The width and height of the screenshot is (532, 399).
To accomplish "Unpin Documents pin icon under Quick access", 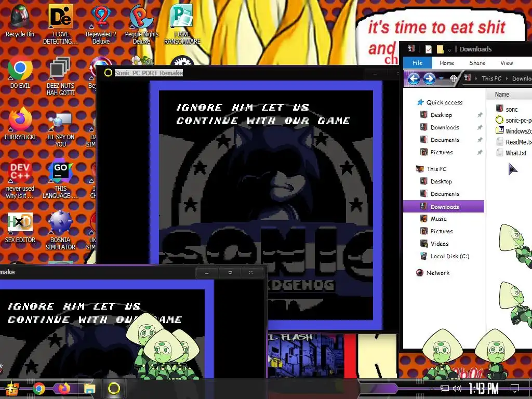I will pyautogui.click(x=480, y=140).
